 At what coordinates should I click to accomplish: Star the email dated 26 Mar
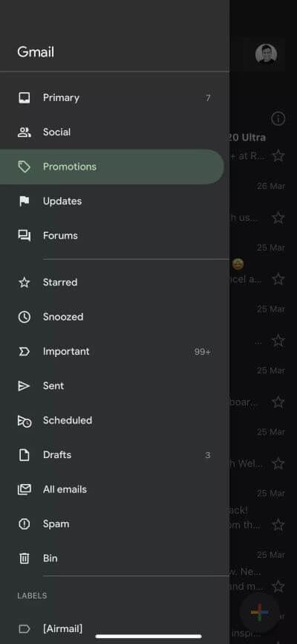coord(278,218)
